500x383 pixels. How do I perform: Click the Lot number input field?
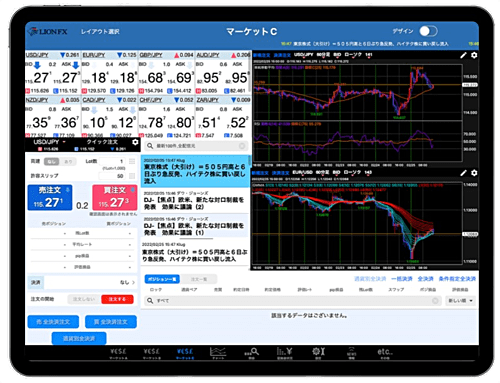pos(113,161)
